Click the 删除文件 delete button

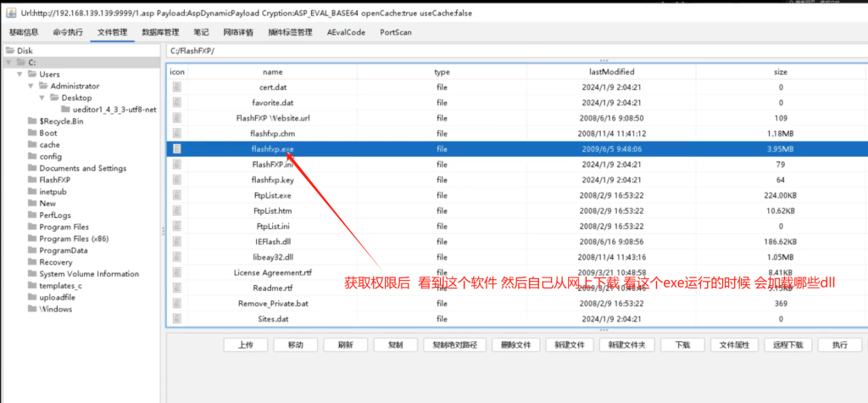[516, 344]
